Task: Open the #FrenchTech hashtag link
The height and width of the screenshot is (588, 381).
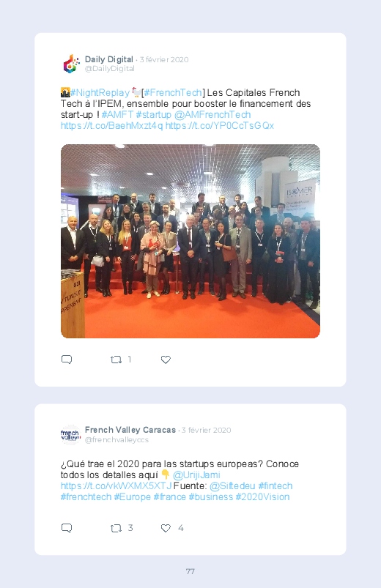Action: 173,92
